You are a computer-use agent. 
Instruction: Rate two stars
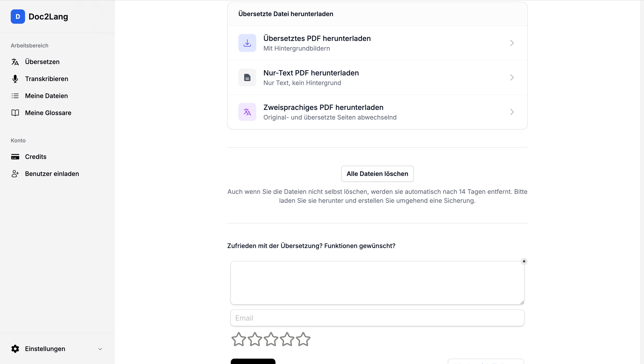pyautogui.click(x=255, y=339)
